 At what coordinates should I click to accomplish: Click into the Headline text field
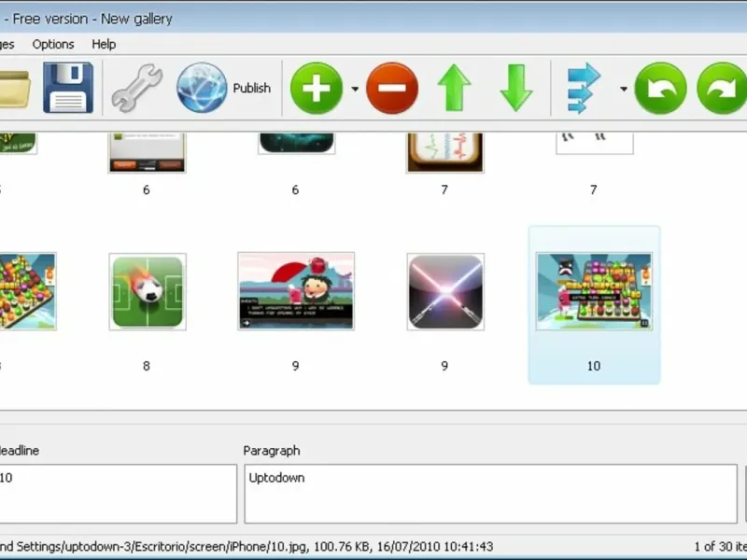[118, 494]
